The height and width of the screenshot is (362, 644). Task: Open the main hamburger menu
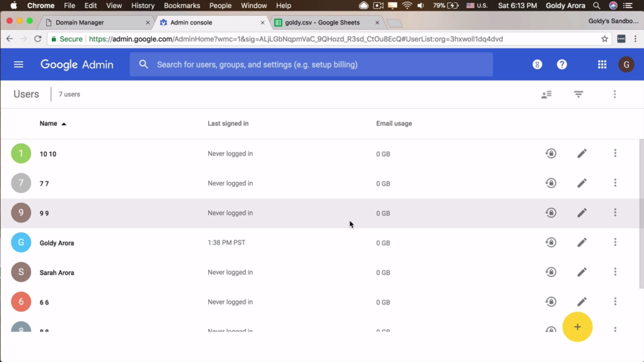coord(19,64)
